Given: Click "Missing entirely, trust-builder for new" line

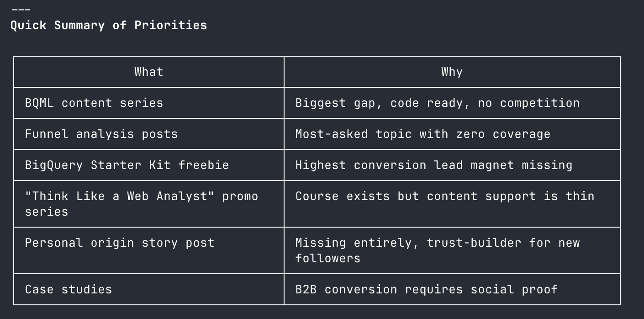Looking at the screenshot, I should click(437, 243).
